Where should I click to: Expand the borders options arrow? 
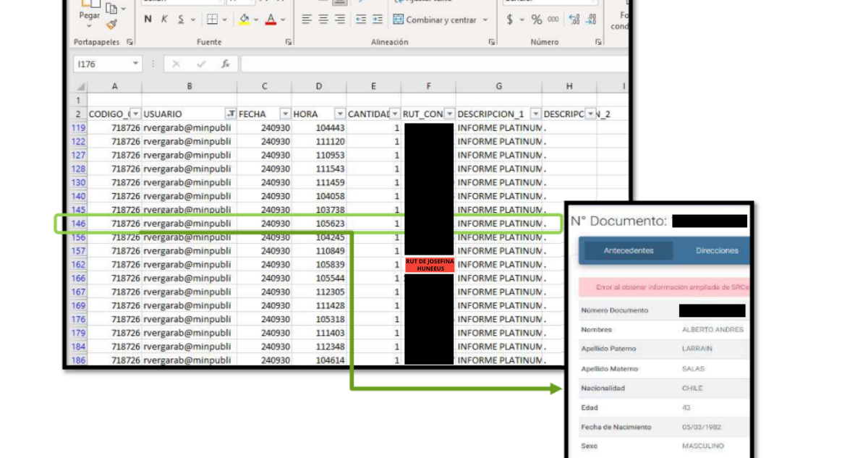(225, 20)
